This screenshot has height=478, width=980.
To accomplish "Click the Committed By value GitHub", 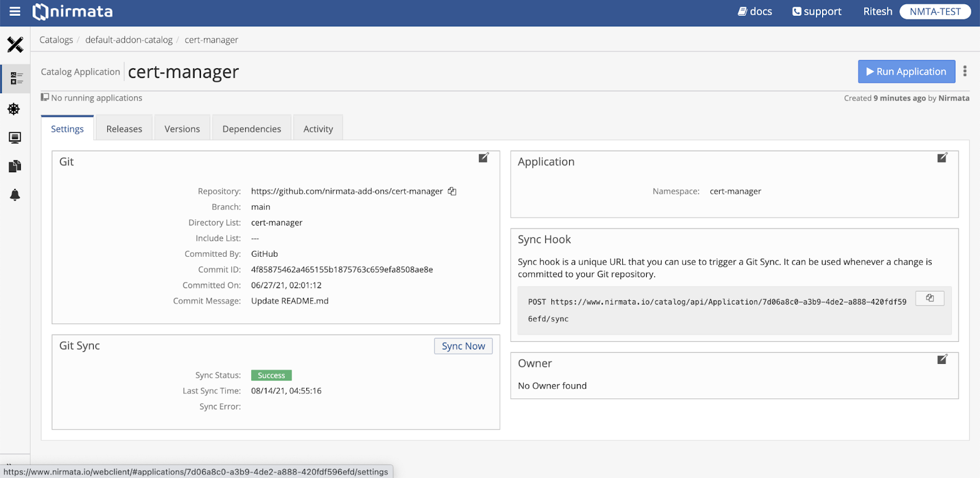I will point(265,254).
